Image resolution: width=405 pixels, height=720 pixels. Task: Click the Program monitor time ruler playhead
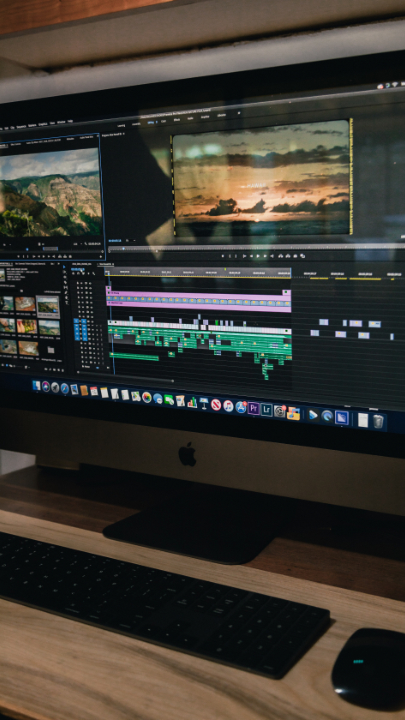124,248
